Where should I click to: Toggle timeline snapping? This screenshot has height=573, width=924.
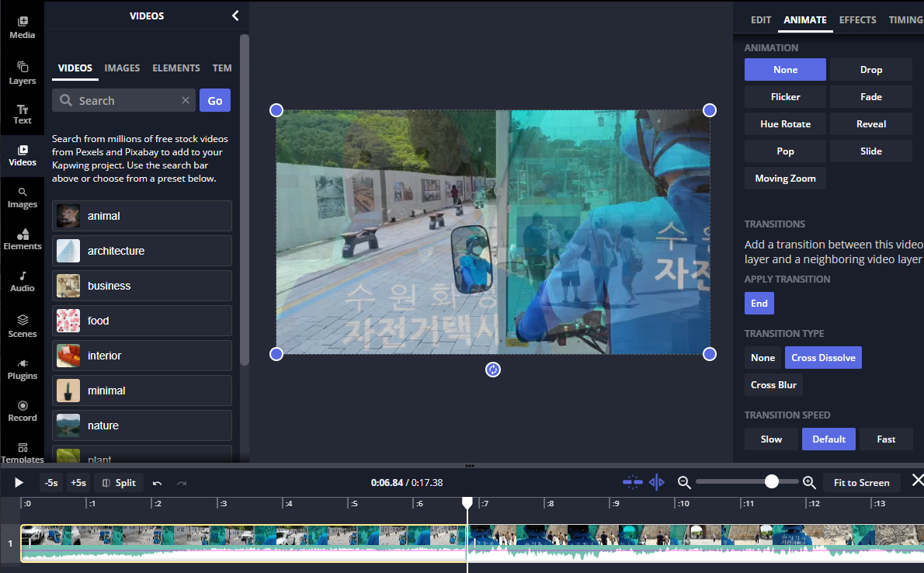(x=632, y=482)
